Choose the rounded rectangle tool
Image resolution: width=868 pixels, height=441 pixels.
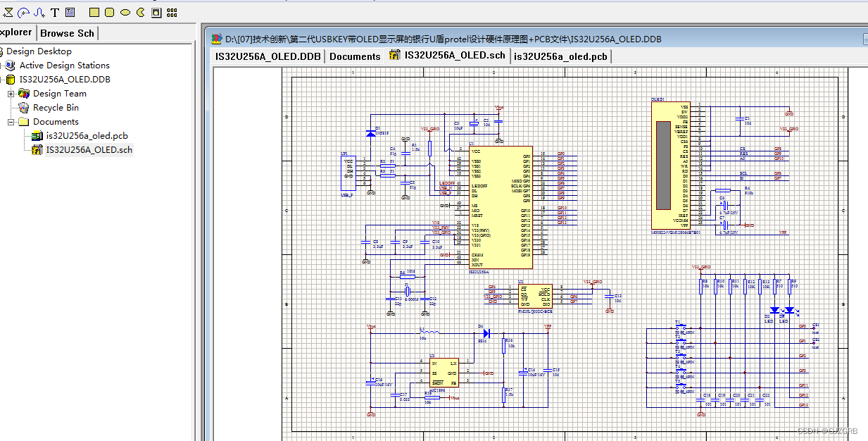click(110, 12)
